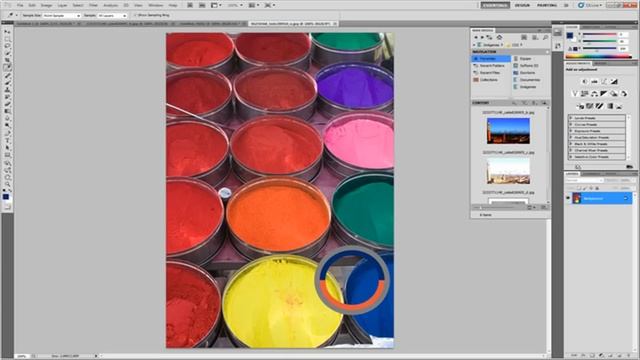Open the Edit menu
Screen dimensions: 640x360
32,5
